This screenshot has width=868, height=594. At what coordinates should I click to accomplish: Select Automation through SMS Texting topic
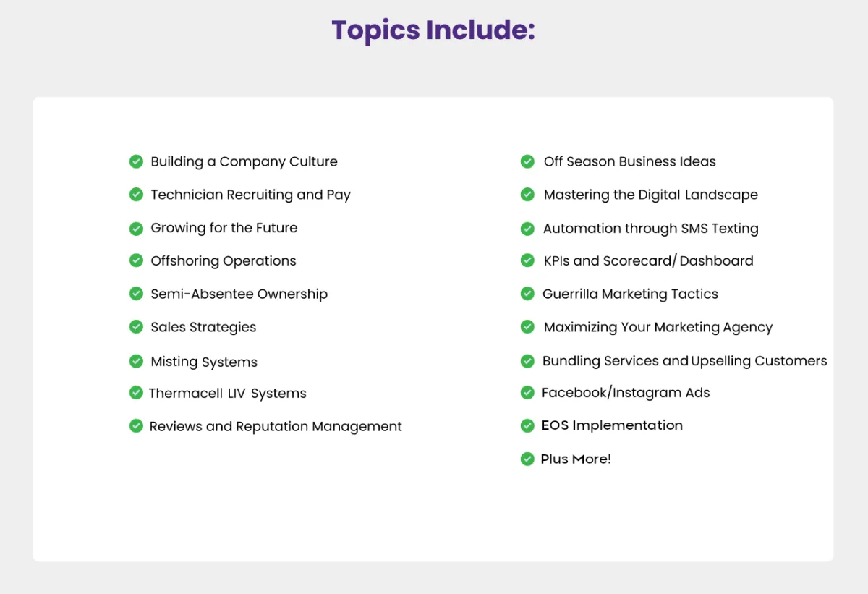click(651, 228)
